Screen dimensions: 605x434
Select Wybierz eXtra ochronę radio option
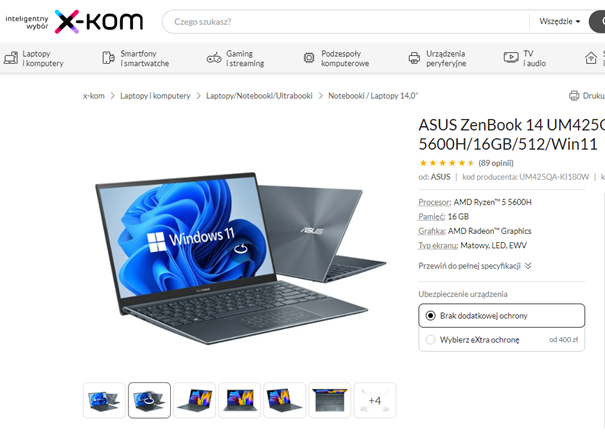pyautogui.click(x=430, y=339)
